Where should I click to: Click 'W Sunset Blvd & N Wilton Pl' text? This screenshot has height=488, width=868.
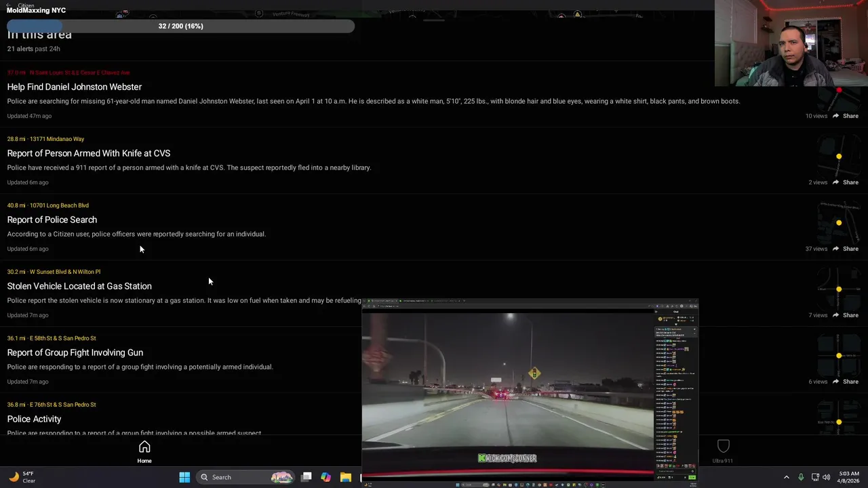coord(65,272)
